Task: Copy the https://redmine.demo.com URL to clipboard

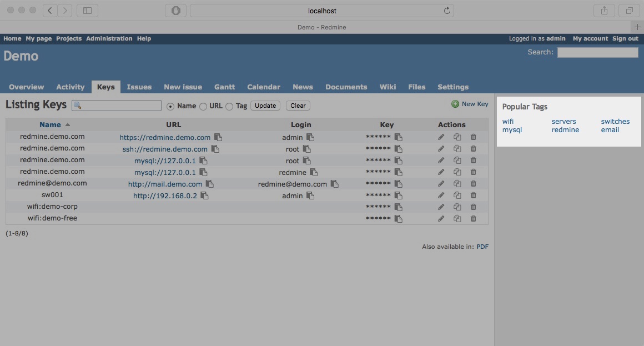Action: click(x=218, y=137)
